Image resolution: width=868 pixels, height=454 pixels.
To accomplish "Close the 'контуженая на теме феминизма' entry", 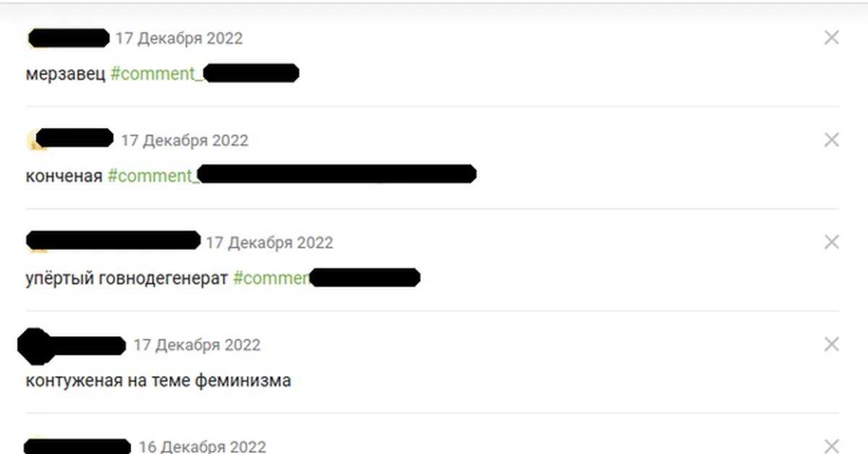I will click(x=832, y=344).
